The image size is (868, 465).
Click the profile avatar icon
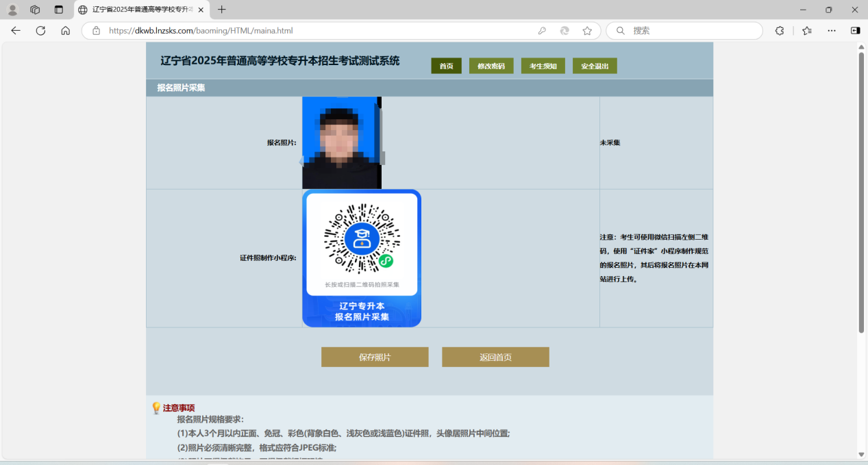pos(12,10)
